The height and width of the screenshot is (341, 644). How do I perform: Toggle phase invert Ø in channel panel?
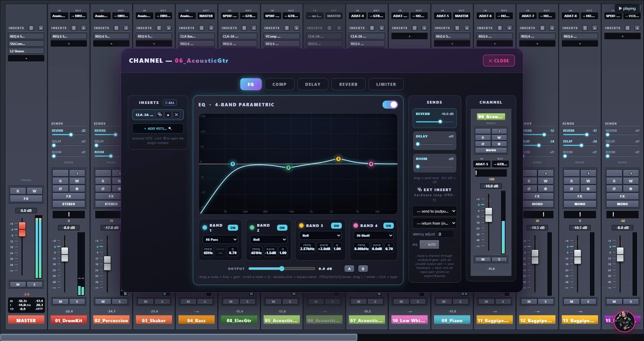(x=483, y=144)
